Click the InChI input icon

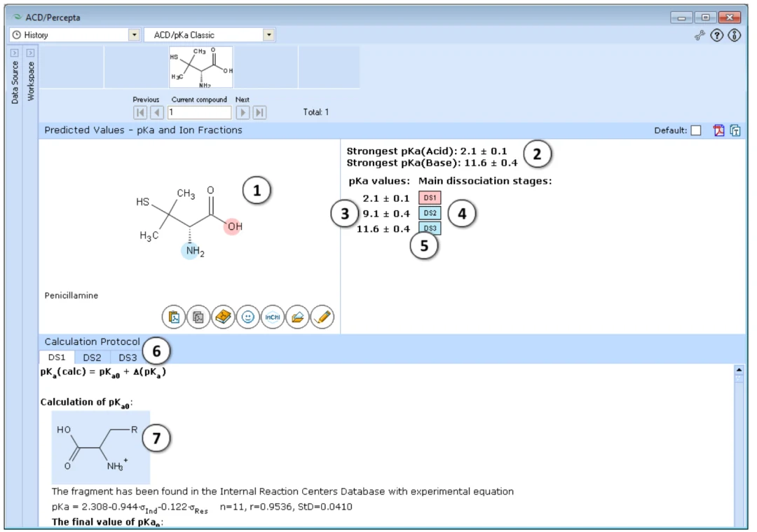273,318
